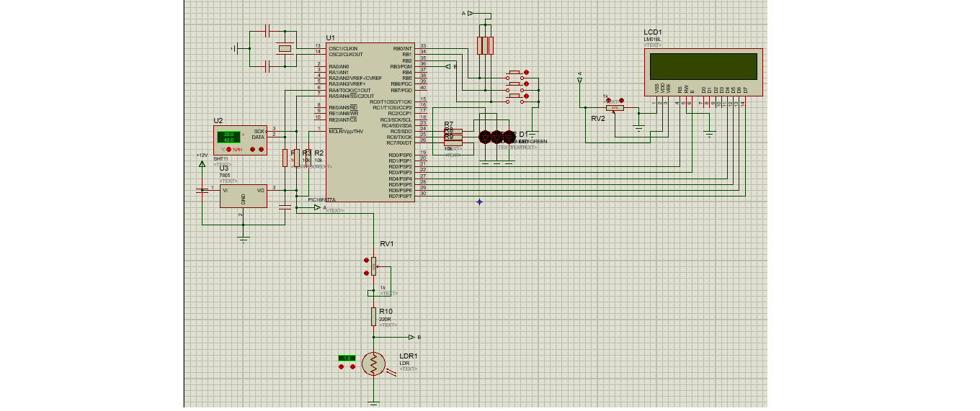Screen dimensions: 980x411
Task: Select resistor R3 10k
Action: [x=298, y=158]
